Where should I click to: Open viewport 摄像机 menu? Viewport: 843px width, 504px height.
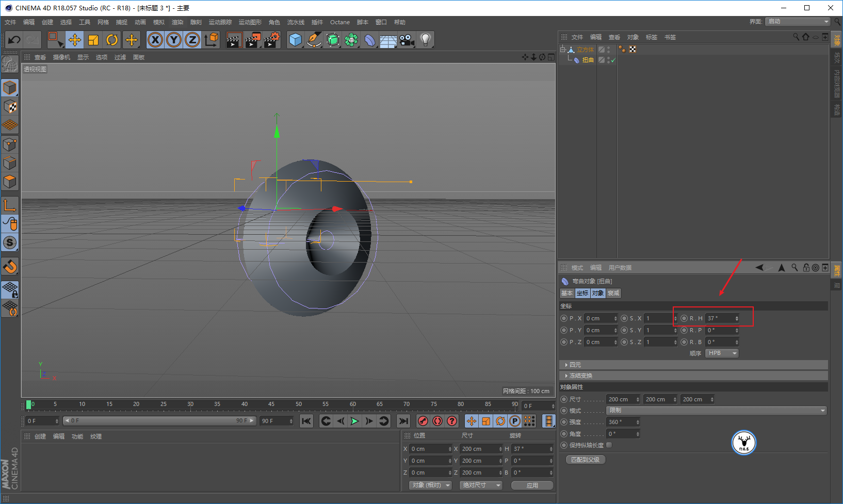tap(61, 57)
